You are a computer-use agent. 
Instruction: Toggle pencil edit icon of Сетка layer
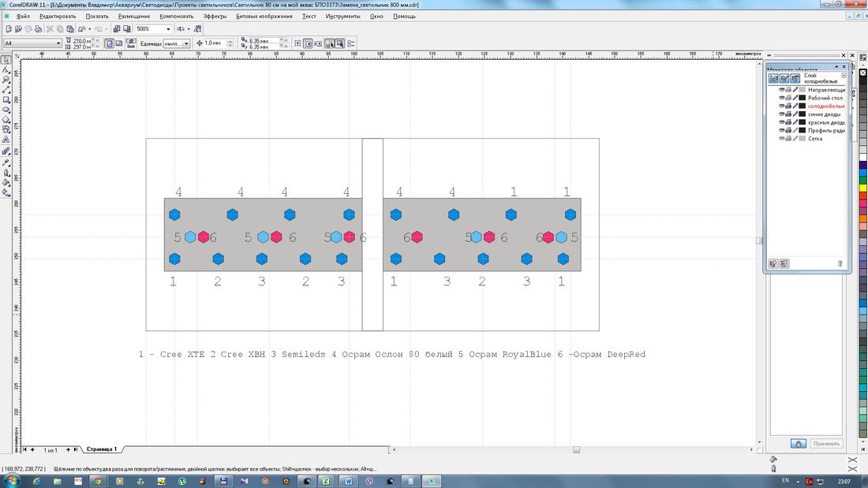point(795,139)
